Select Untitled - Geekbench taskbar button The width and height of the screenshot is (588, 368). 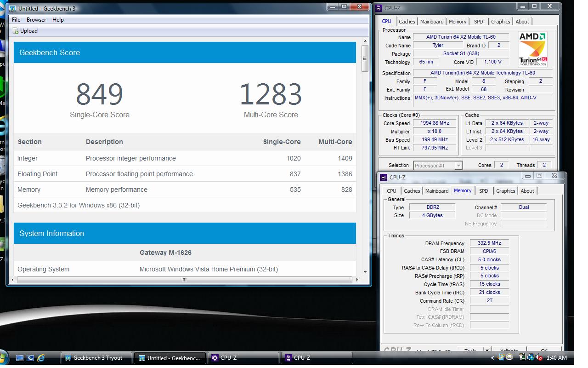pyautogui.click(x=170, y=358)
